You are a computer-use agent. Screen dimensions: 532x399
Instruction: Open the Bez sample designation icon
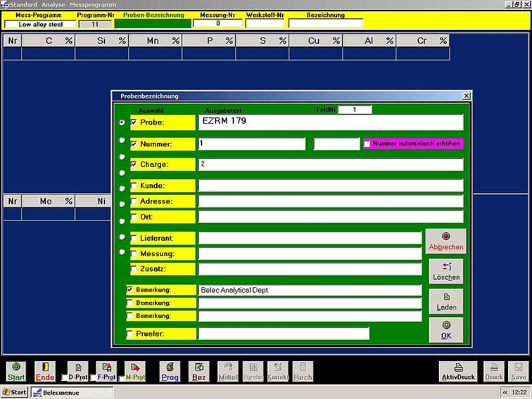tap(199, 372)
